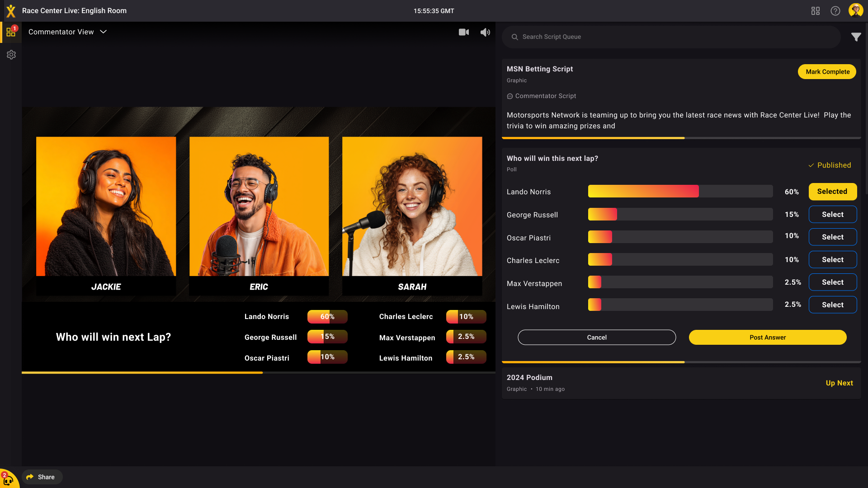Screen dimensions: 868x488
Task: Click the Share button at the bottom left
Action: (42, 477)
